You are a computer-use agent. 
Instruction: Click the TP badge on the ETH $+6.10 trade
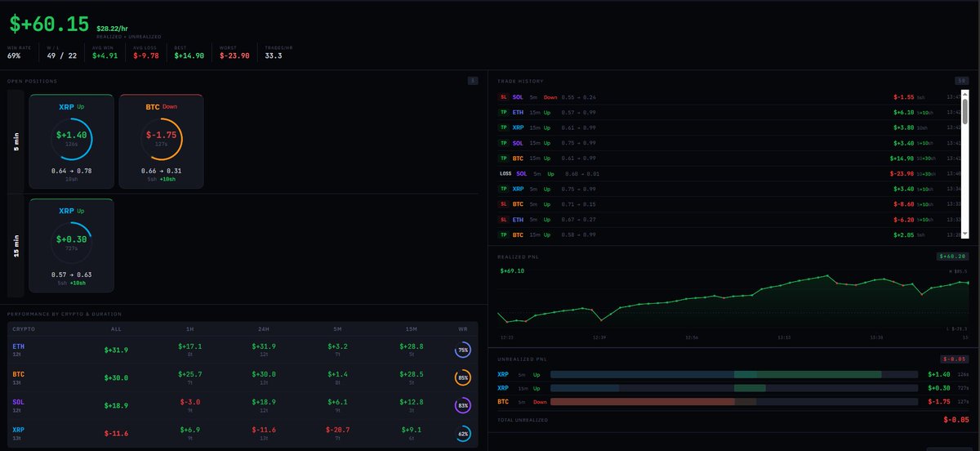pyautogui.click(x=503, y=112)
